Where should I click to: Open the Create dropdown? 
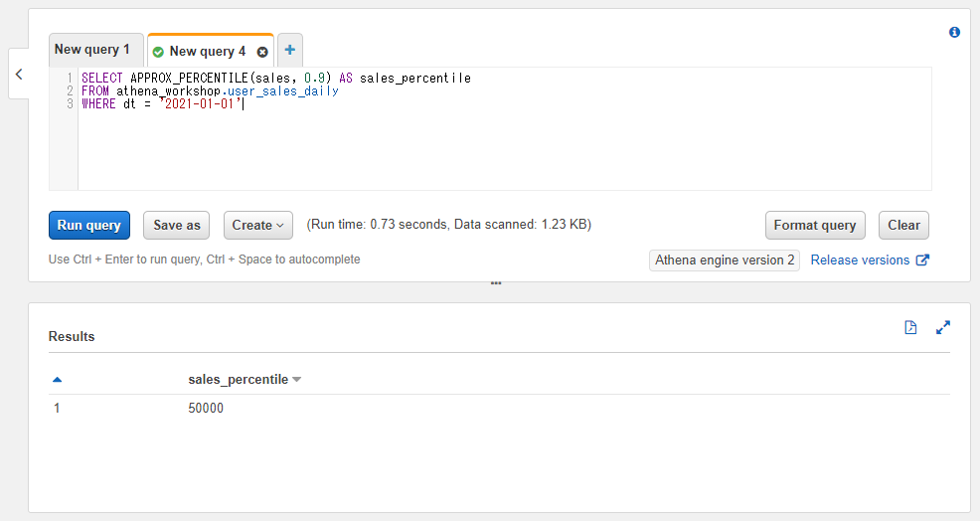258,225
